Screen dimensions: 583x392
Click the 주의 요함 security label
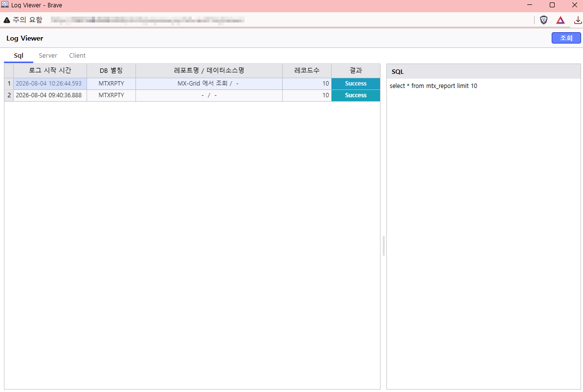tap(27, 20)
